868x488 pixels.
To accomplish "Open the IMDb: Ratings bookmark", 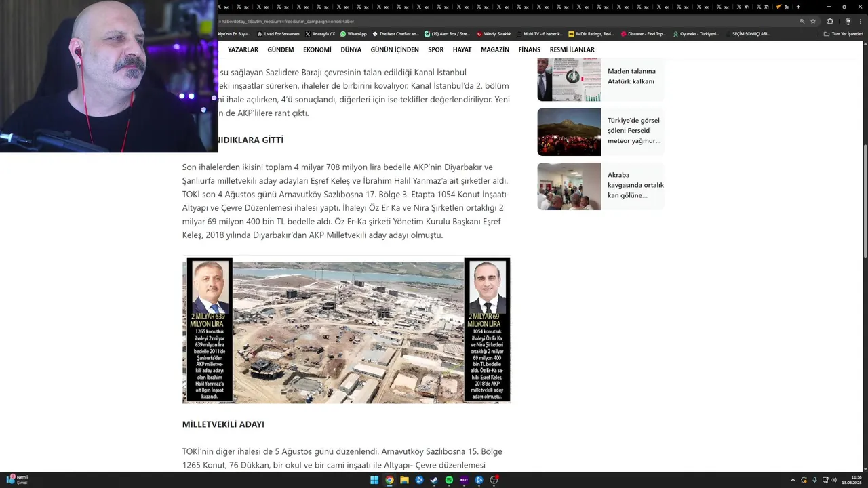I will pyautogui.click(x=591, y=33).
